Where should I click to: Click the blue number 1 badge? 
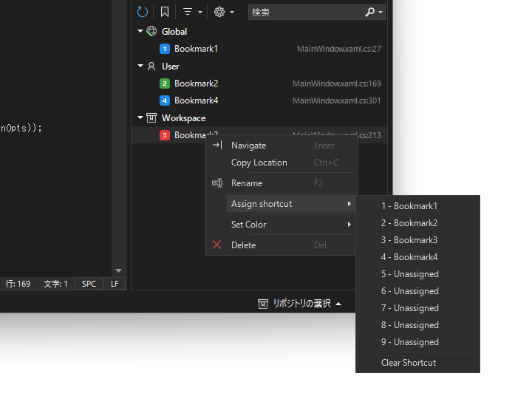(165, 49)
